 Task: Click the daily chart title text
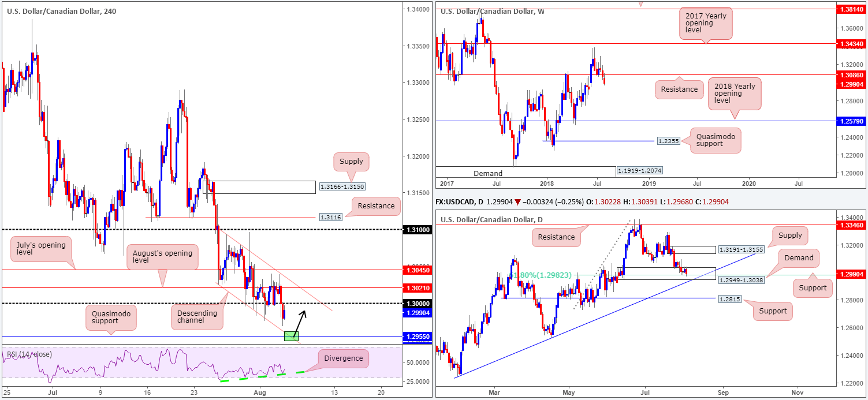pyautogui.click(x=491, y=219)
